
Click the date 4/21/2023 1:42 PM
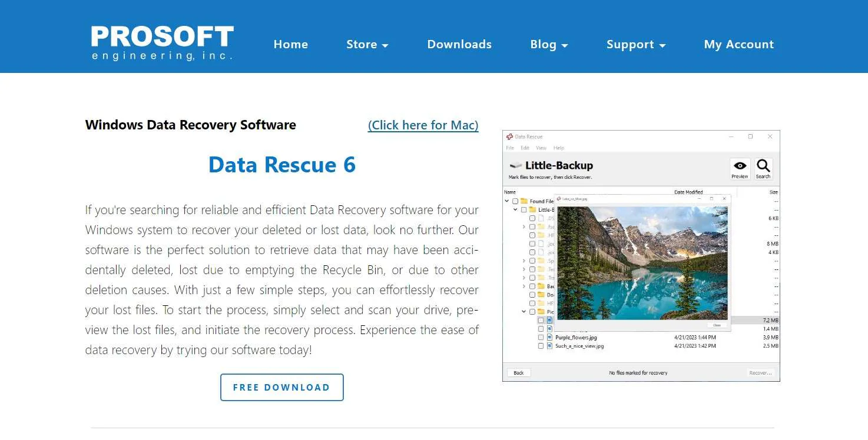pos(695,346)
